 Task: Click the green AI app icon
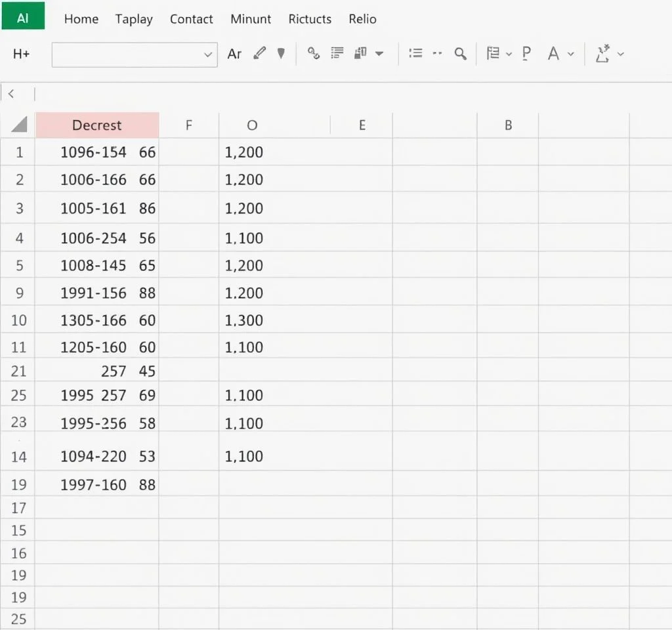[23, 16]
